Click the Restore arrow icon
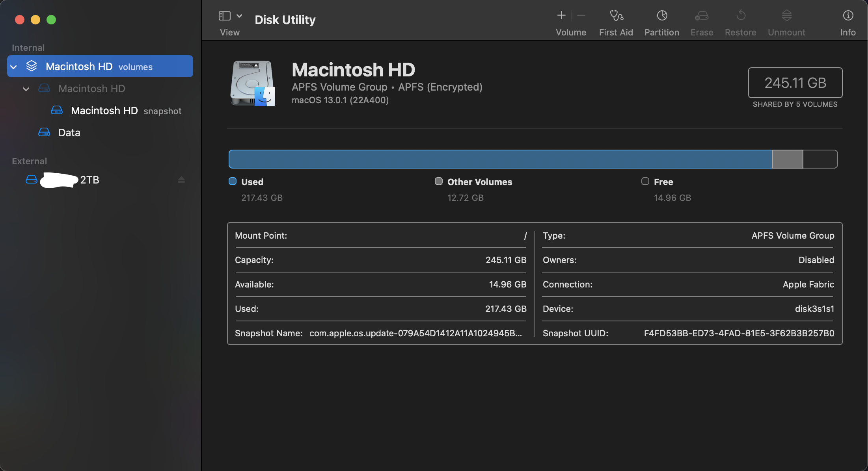868x471 pixels. tap(741, 16)
